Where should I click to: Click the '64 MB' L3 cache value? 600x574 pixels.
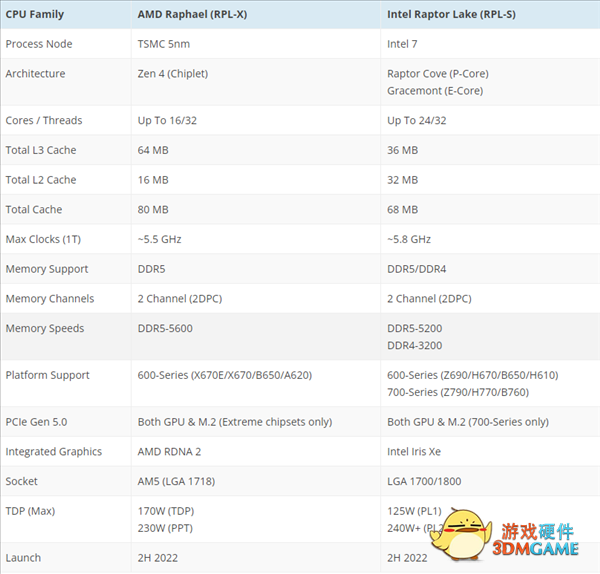click(153, 150)
